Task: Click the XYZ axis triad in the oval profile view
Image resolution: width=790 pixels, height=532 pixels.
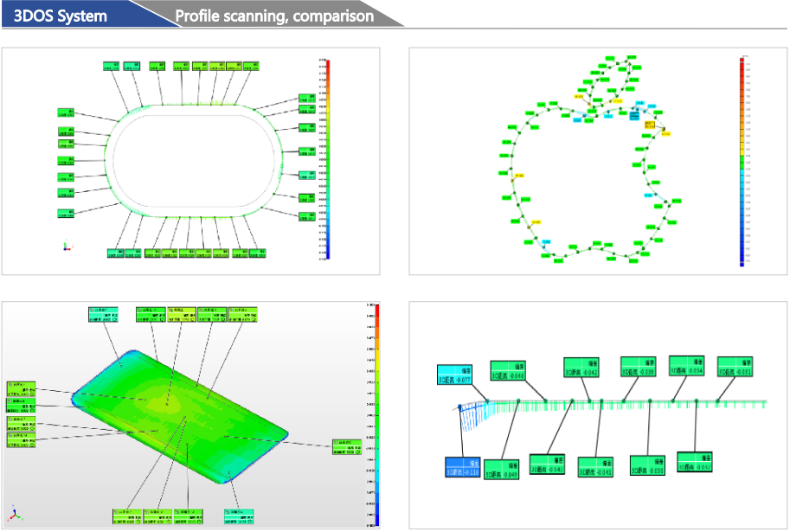Action: click(x=67, y=247)
